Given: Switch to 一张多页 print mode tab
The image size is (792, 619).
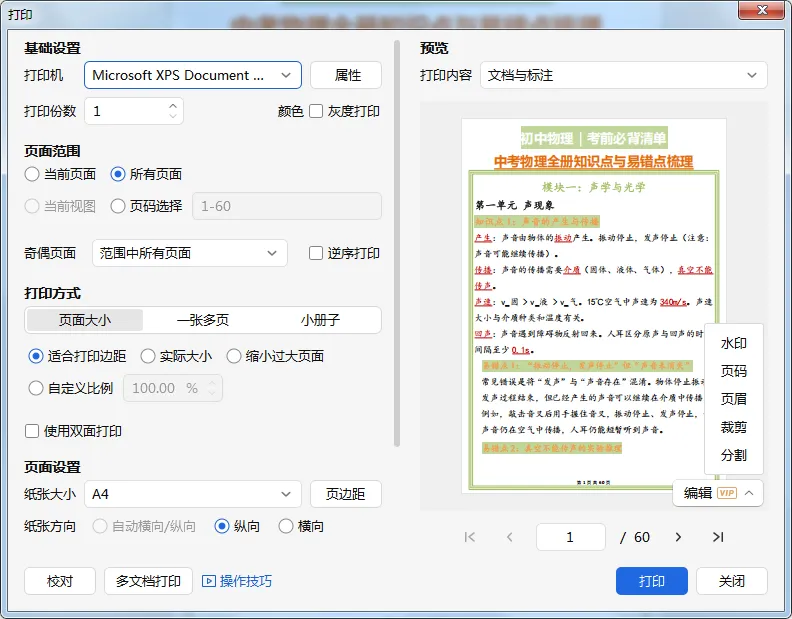Looking at the screenshot, I should 203,320.
